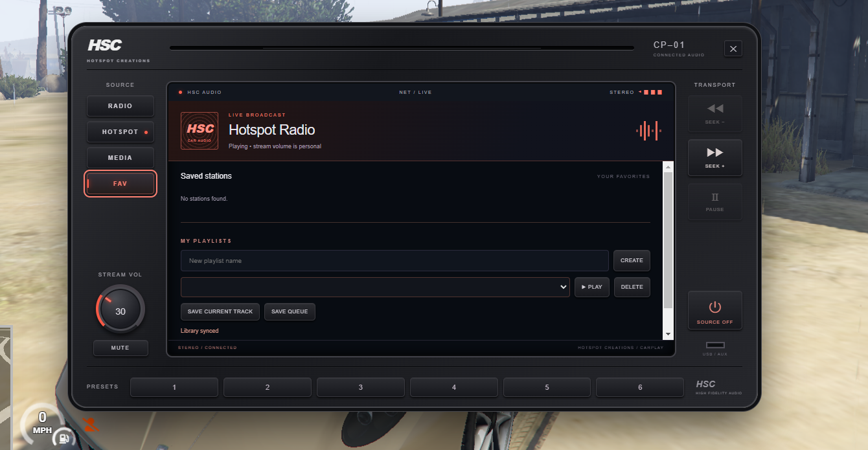Create a new playlist
This screenshot has height=450, width=868.
[632, 260]
